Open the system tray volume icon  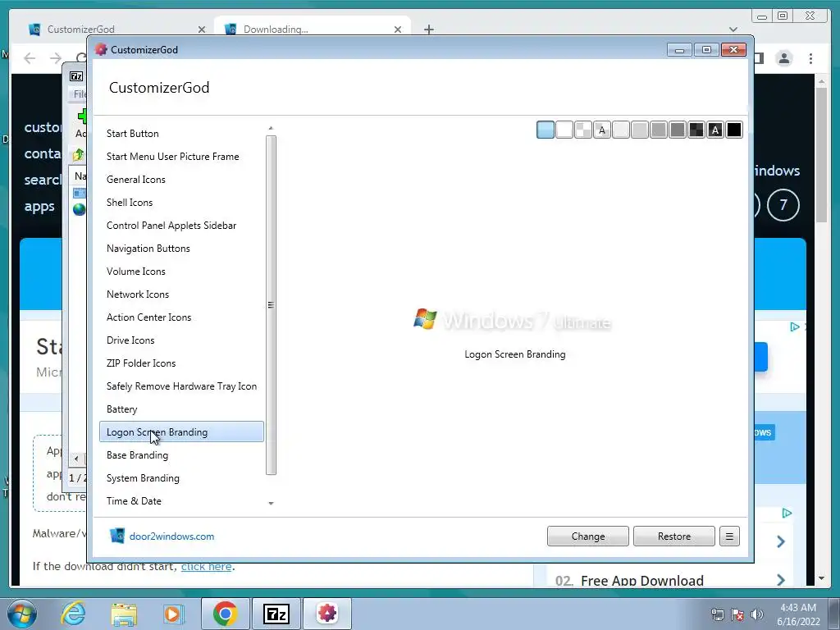click(x=757, y=614)
